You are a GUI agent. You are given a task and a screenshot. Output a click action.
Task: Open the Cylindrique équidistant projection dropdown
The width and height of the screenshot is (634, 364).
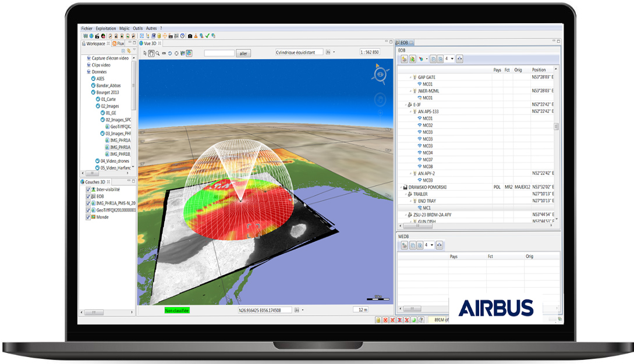[328, 52]
